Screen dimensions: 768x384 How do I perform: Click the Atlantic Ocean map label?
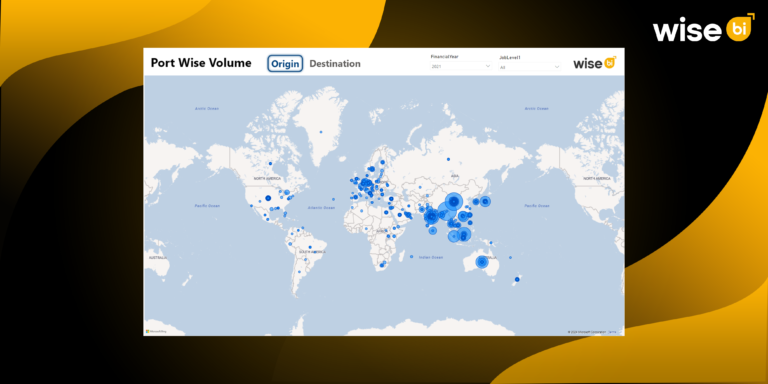coord(321,208)
